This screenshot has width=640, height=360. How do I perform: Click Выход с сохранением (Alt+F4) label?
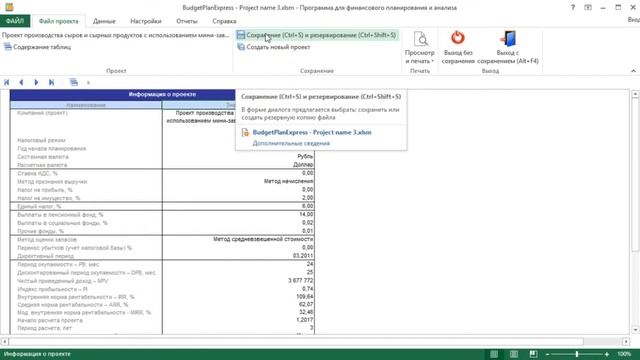click(x=508, y=57)
